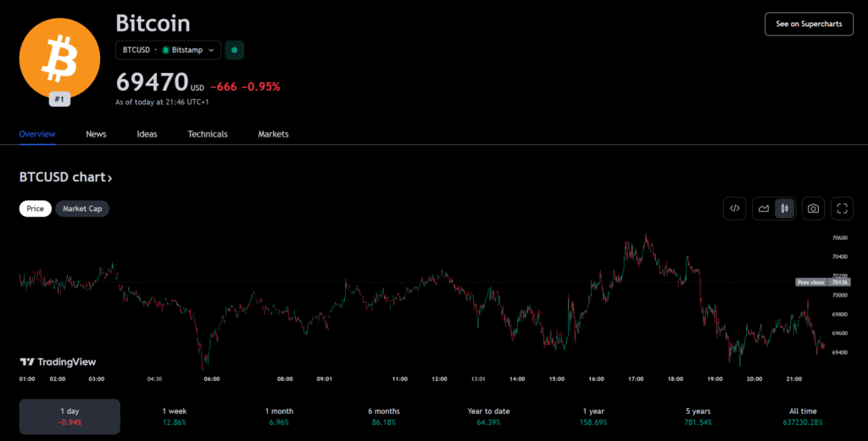Take a chart snapshot with camera icon

(x=813, y=209)
